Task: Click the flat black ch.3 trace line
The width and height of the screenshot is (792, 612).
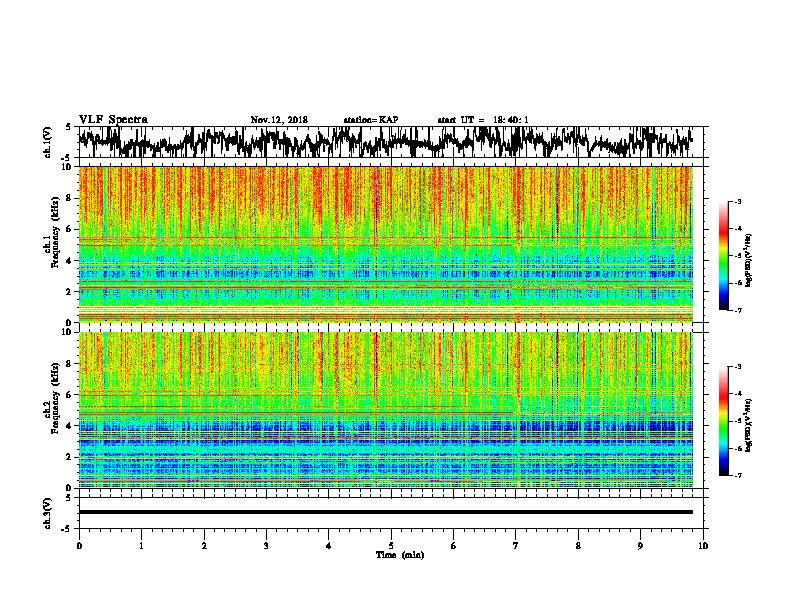Action: [x=385, y=512]
